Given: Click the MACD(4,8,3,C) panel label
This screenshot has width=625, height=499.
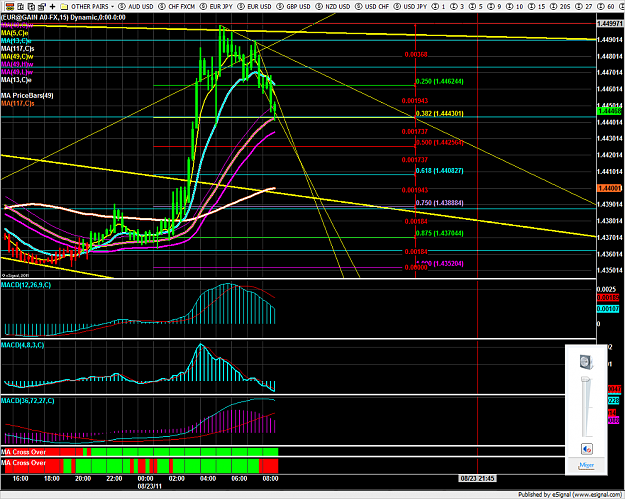Looking at the screenshot, I should [x=22, y=345].
